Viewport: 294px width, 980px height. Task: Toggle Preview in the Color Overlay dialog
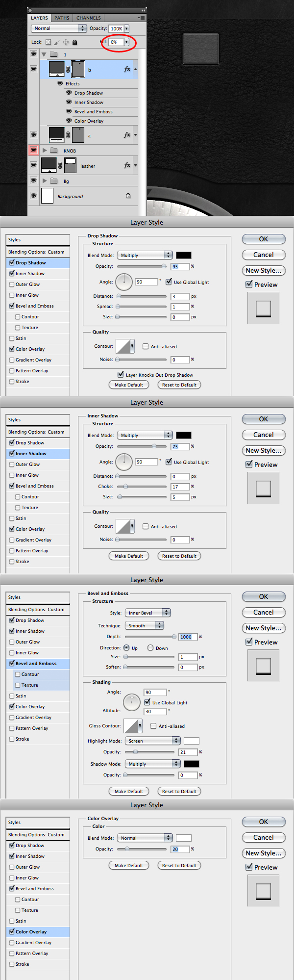249,867
